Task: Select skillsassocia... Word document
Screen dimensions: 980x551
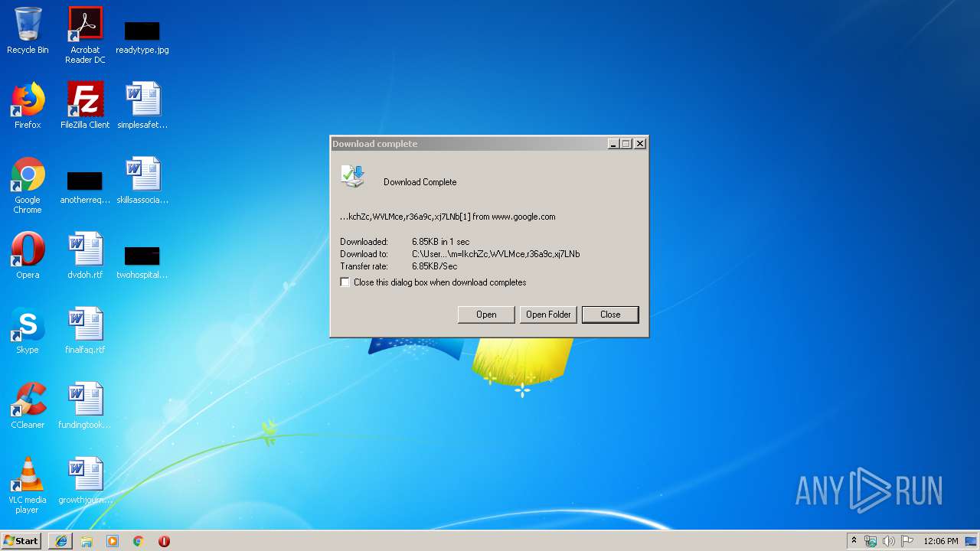Action: [x=142, y=181]
